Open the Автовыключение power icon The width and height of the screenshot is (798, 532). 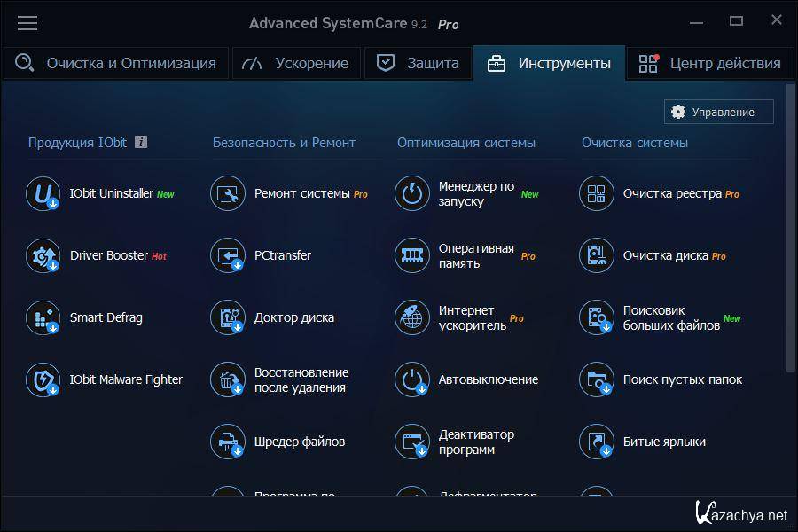pos(411,379)
